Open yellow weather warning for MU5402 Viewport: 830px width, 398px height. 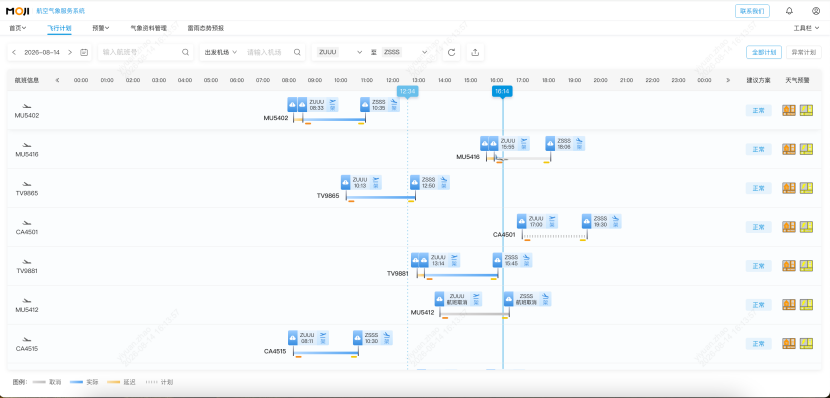point(806,110)
